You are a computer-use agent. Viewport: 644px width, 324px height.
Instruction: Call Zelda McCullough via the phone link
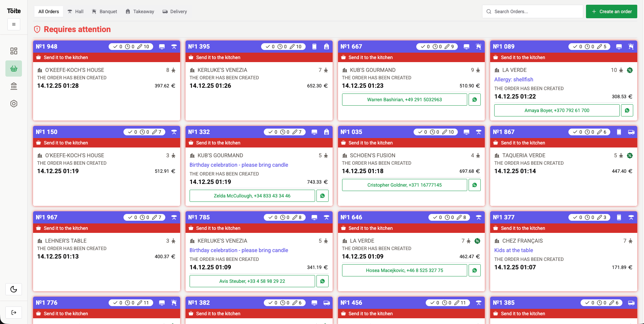click(x=252, y=196)
